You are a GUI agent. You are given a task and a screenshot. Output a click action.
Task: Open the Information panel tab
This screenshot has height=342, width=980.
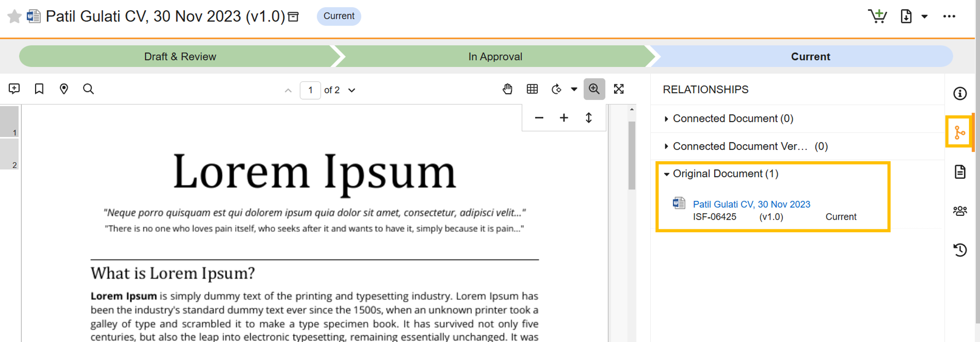960,94
